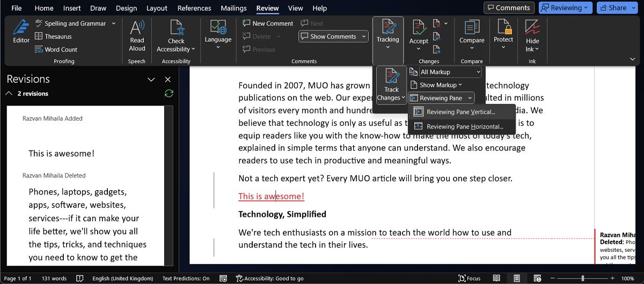Click the green refresh revisions icon
Viewport: 644px width, 284px height.
click(x=169, y=94)
